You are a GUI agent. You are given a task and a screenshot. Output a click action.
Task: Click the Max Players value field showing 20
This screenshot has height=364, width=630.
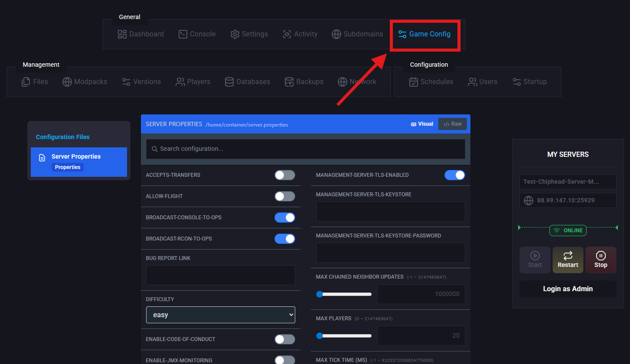click(x=421, y=336)
